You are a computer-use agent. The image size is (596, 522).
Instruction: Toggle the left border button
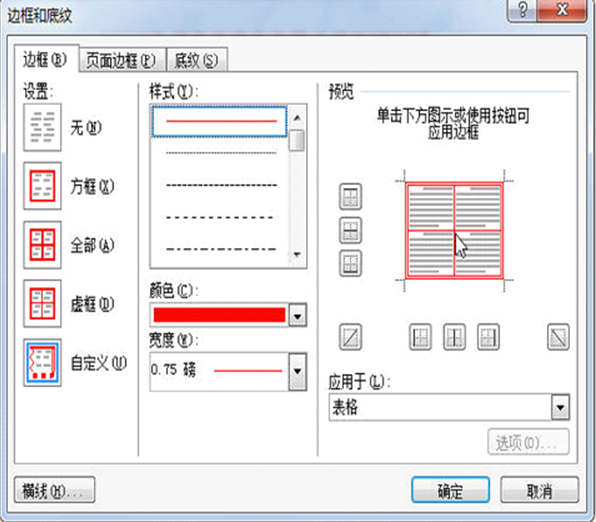420,336
